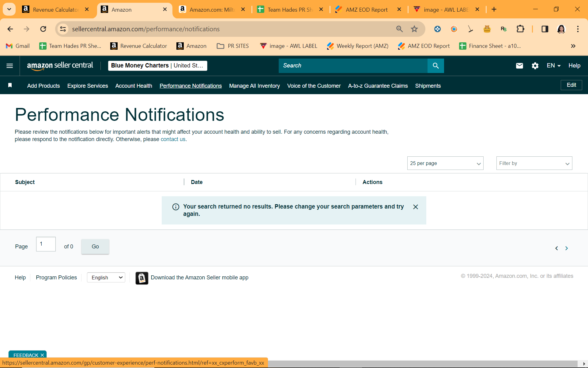
Task: Switch to the Team Hades PR Sheet tab
Action: (x=290, y=10)
